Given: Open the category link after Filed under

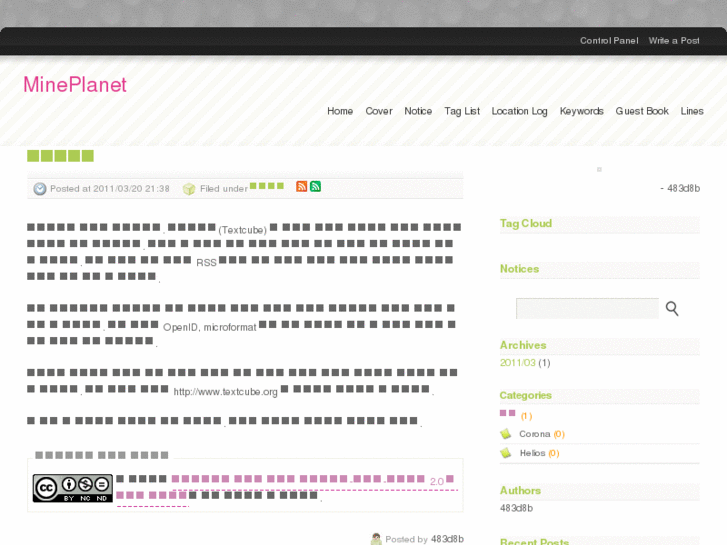Looking at the screenshot, I should [267, 186].
